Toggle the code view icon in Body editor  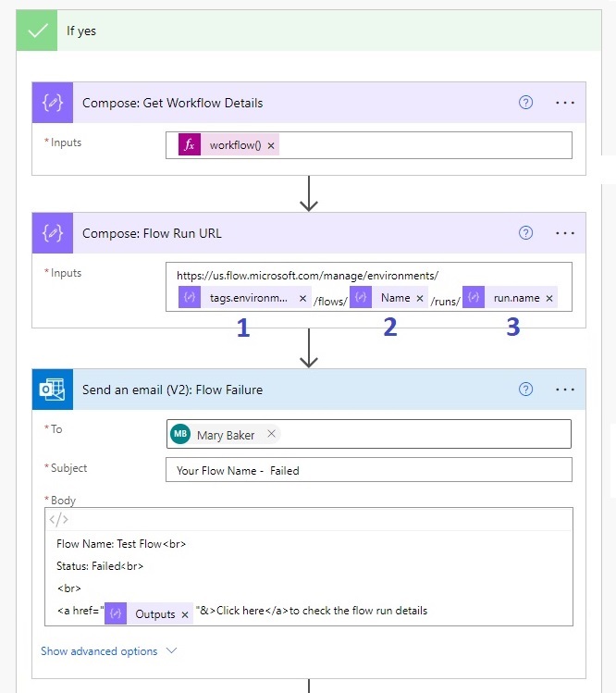(59, 519)
